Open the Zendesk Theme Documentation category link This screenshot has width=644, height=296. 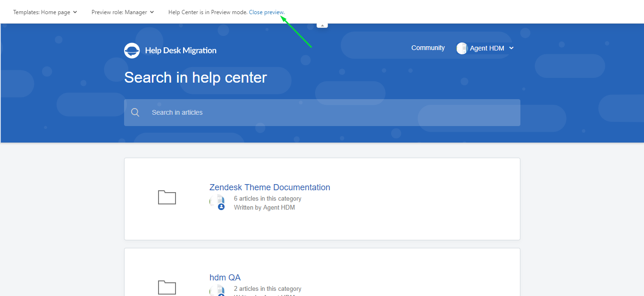(x=269, y=187)
